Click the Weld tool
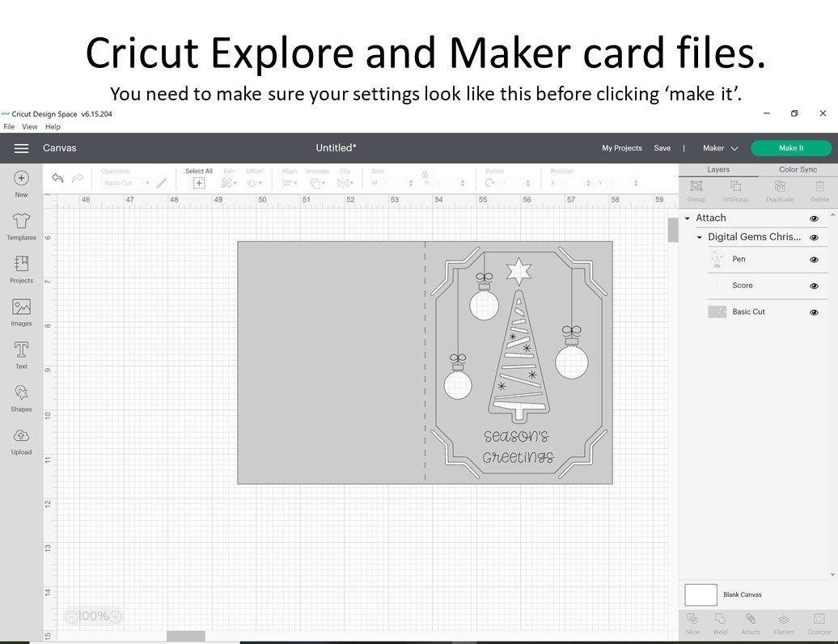The image size is (838, 644). point(721,623)
